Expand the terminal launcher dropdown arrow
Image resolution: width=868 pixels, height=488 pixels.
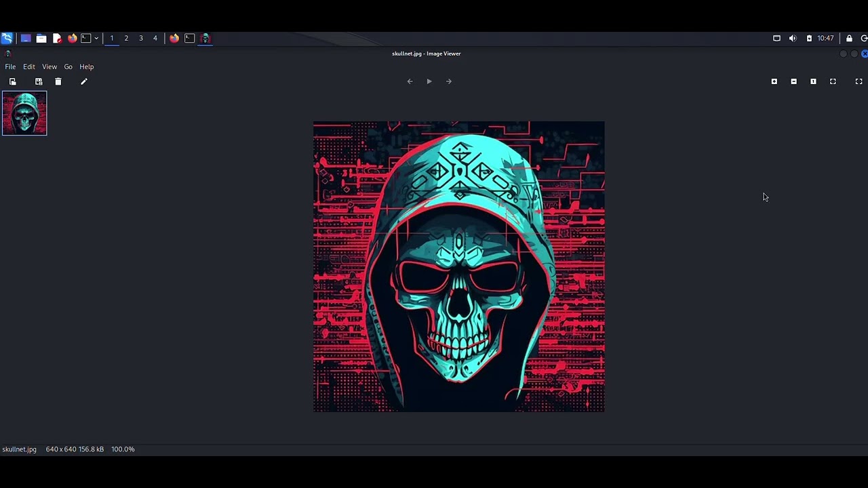[x=96, y=38]
